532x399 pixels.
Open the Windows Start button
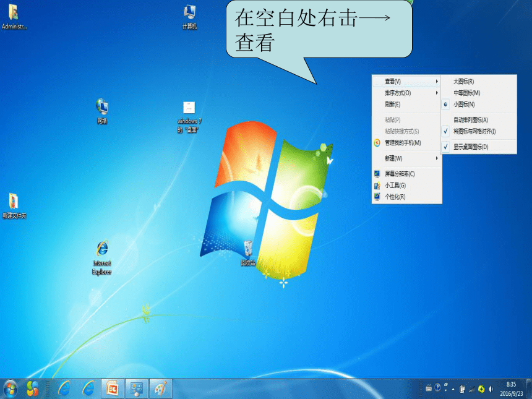click(x=10, y=389)
